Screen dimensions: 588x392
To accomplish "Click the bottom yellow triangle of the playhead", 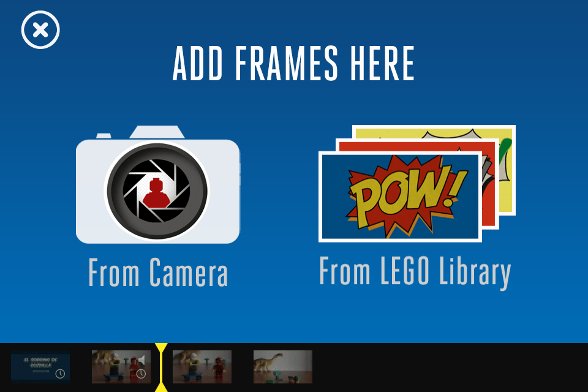I will (x=161, y=388).
